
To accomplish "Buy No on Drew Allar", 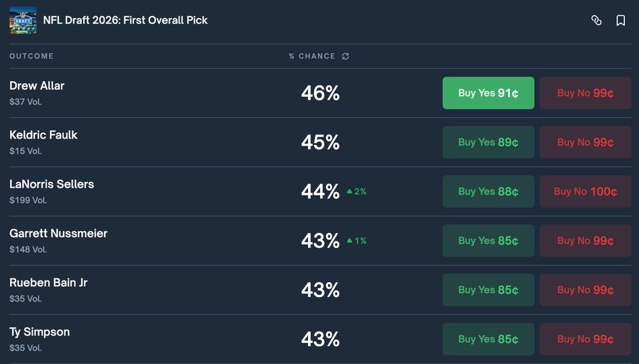I will [x=585, y=93].
